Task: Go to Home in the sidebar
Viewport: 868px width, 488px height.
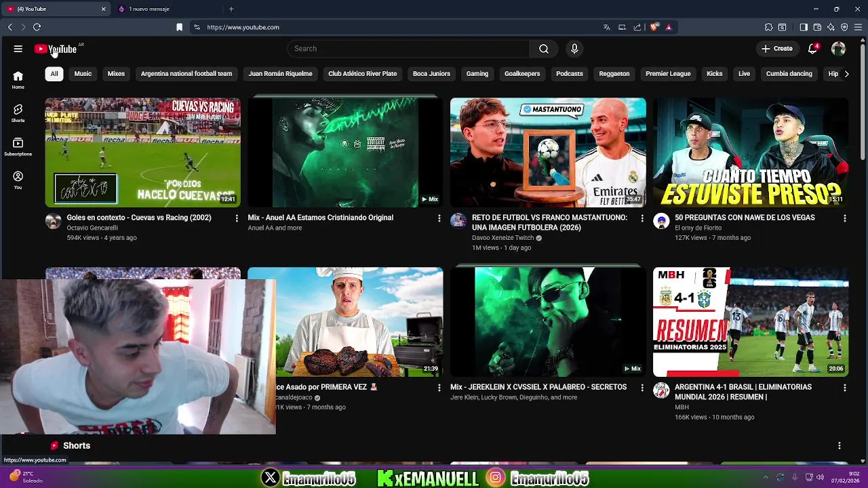Action: click(18, 80)
